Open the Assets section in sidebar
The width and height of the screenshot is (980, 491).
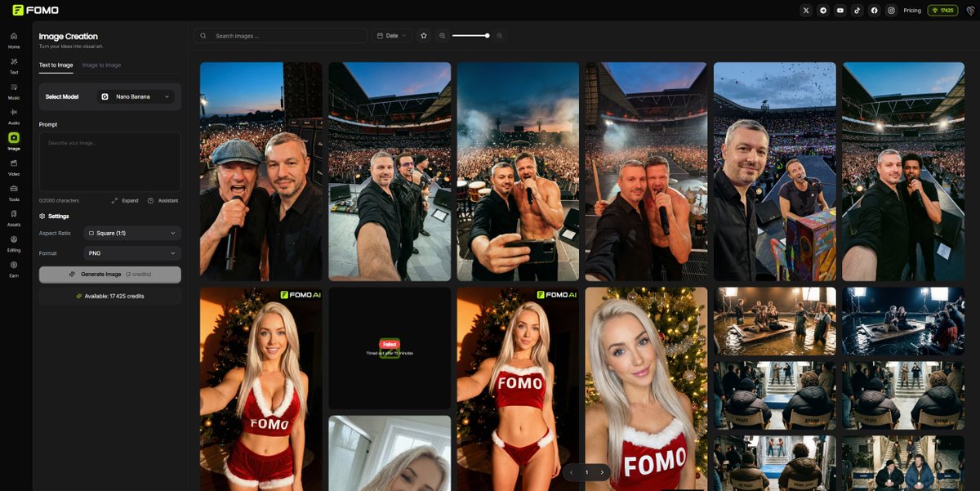click(14, 217)
